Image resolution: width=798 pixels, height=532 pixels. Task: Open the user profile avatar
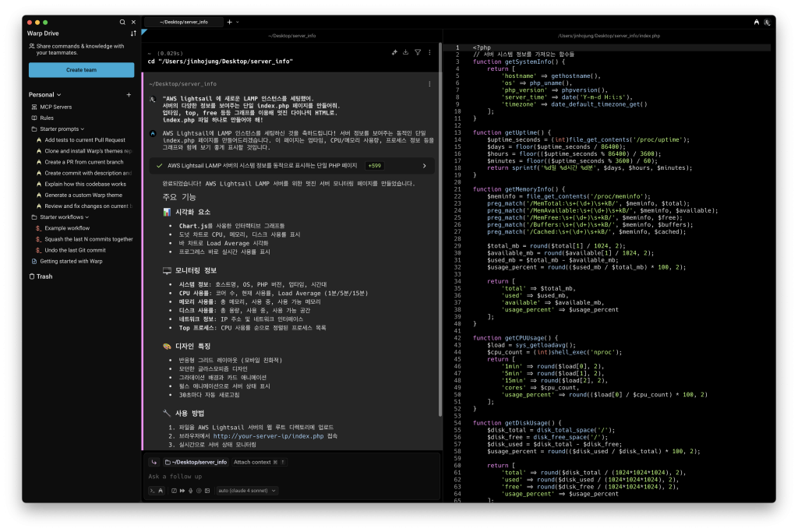767,23
